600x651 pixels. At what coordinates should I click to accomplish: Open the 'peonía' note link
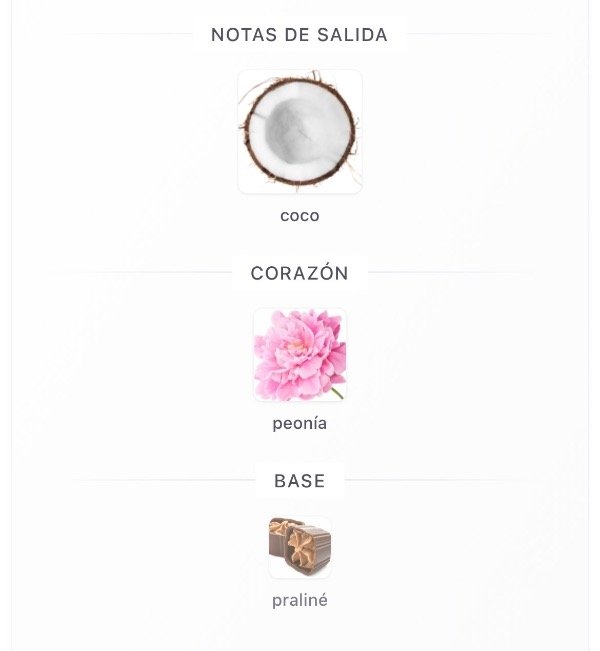pyautogui.click(x=300, y=423)
